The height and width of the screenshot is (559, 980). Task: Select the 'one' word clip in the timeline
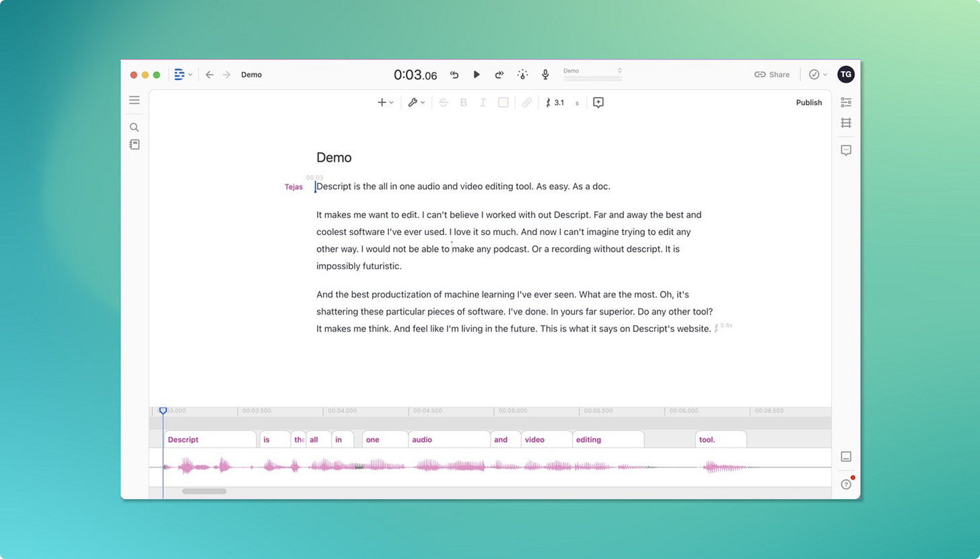point(385,439)
